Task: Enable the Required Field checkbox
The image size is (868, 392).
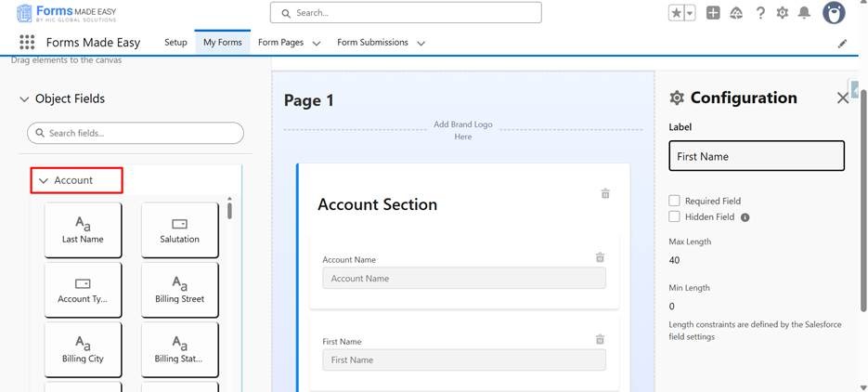Action: 675,201
